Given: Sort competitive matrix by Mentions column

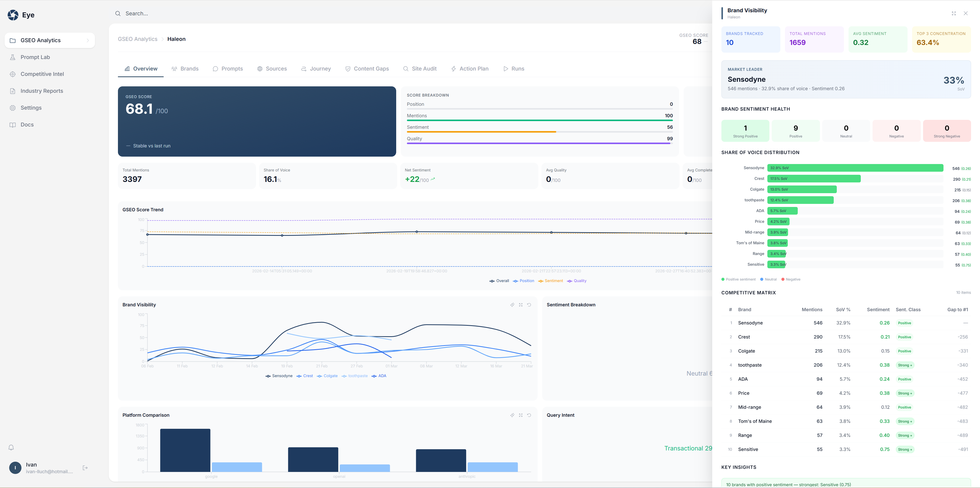Looking at the screenshot, I should tap(812, 310).
